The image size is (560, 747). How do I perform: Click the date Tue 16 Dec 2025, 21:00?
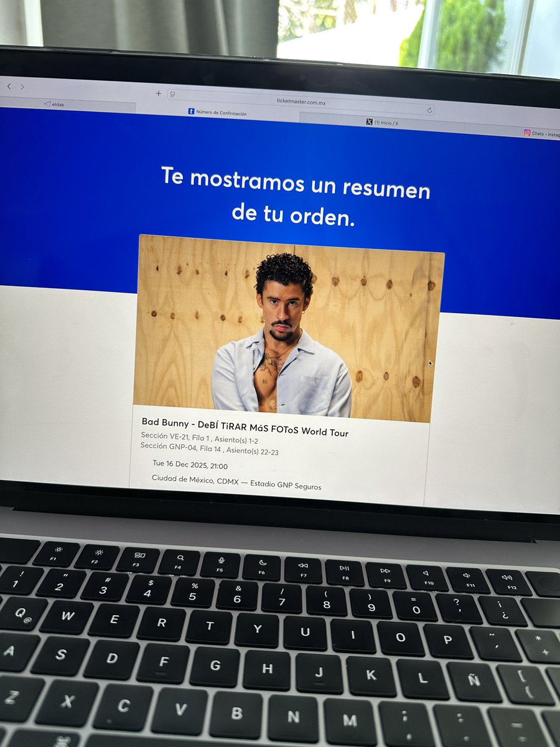tap(190, 464)
